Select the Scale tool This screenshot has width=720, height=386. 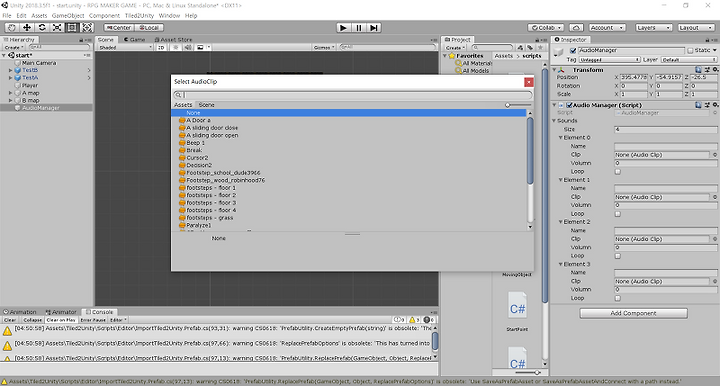click(57, 28)
